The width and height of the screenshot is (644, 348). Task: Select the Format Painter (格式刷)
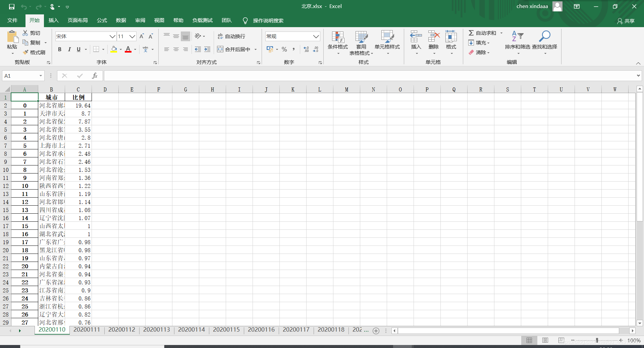click(34, 52)
